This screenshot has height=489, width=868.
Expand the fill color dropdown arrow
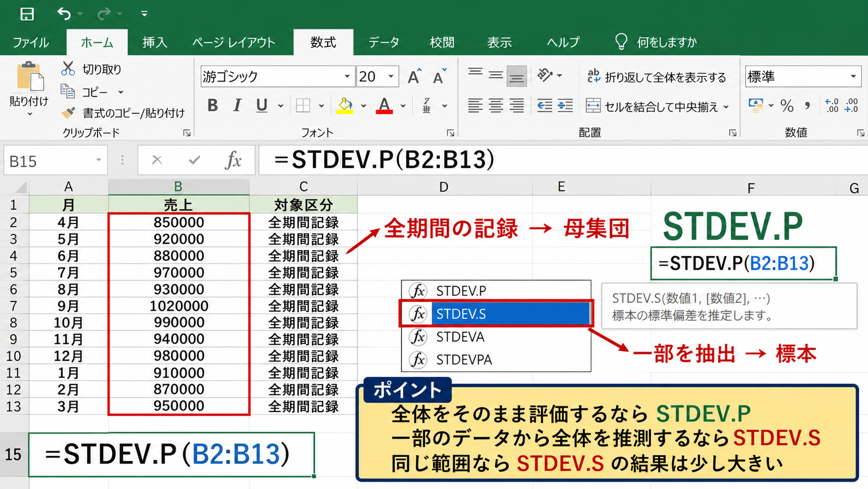coord(363,107)
